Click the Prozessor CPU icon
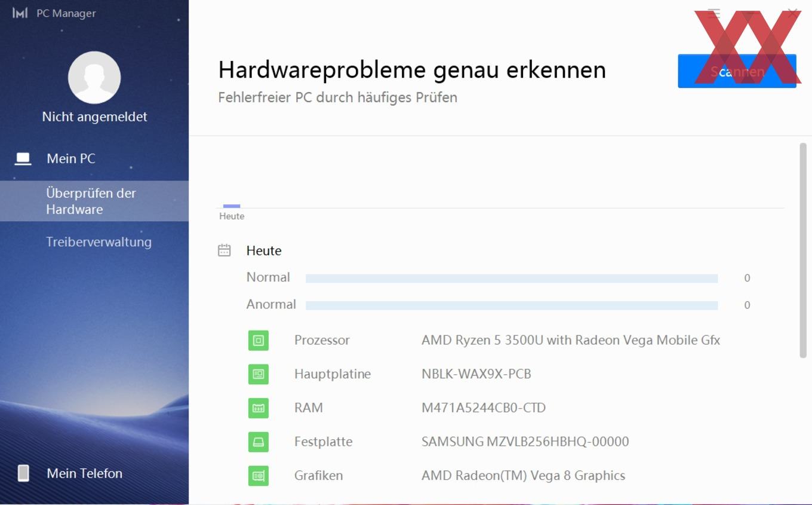Screen dimensions: 812x505 tap(259, 341)
